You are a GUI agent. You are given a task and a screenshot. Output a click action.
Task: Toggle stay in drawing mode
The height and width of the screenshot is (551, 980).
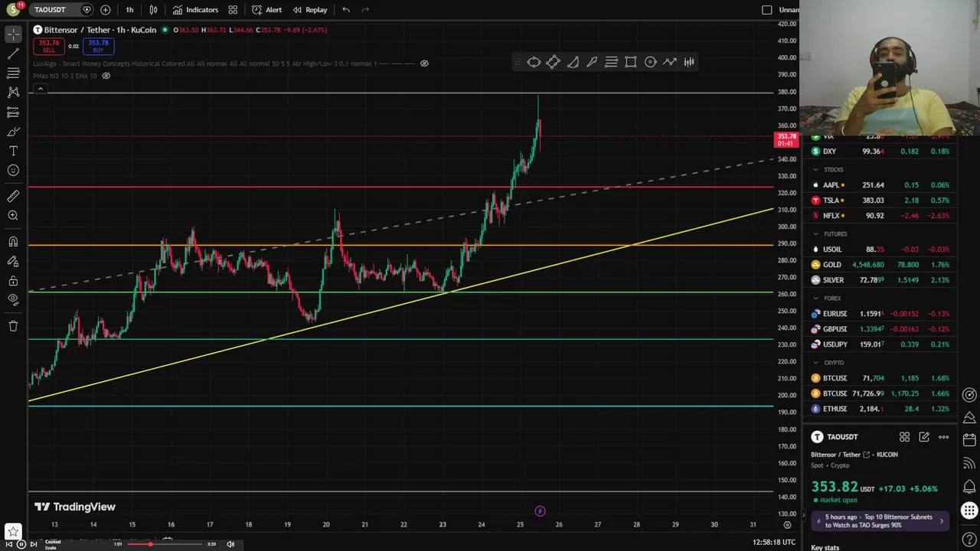coord(13,261)
